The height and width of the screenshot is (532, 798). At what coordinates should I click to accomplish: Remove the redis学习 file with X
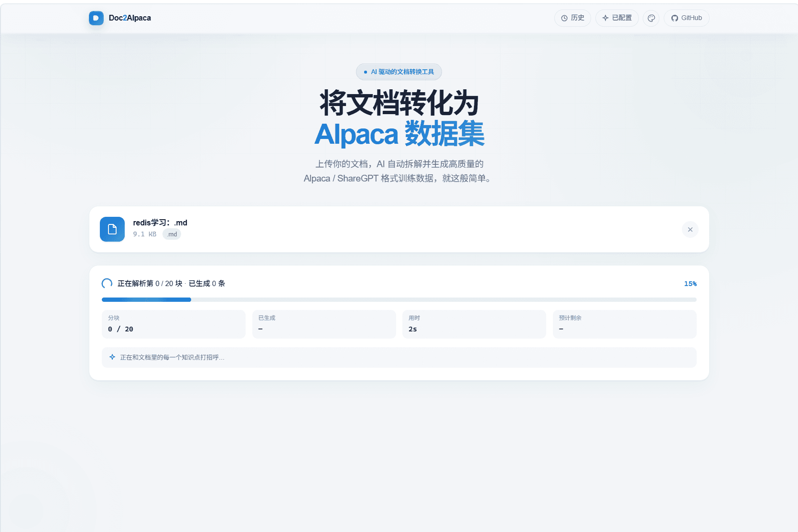690,230
